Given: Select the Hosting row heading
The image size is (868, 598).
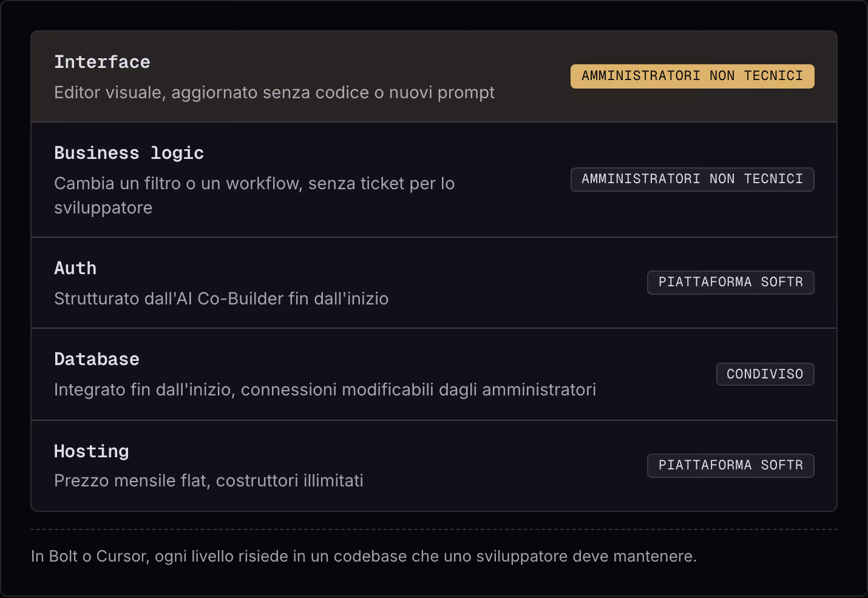Looking at the screenshot, I should click(91, 451).
